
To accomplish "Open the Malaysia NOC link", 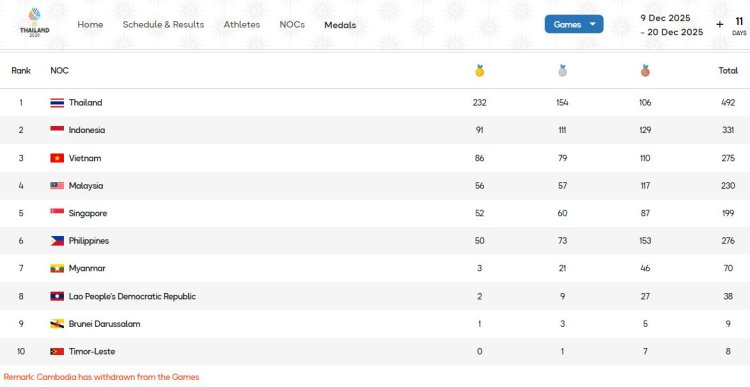I will [x=86, y=186].
